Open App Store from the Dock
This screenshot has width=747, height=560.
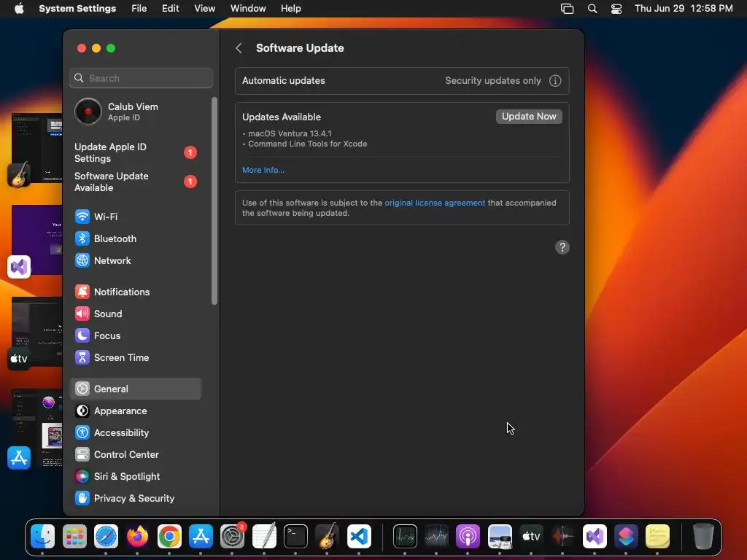(x=201, y=536)
